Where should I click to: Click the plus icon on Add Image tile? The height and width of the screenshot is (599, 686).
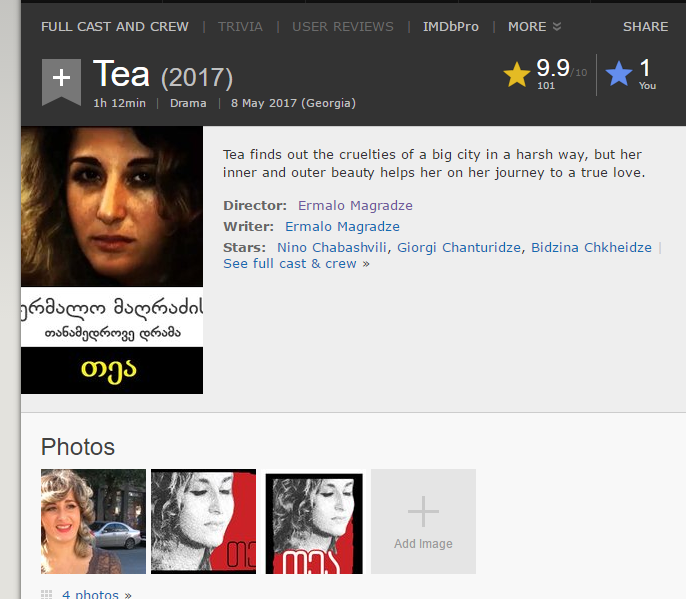click(x=423, y=511)
